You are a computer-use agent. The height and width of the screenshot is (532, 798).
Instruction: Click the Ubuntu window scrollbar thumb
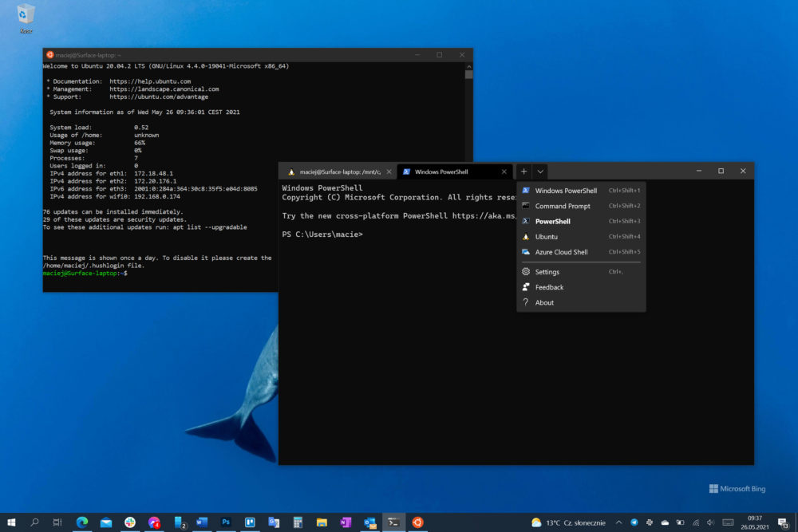(468, 74)
